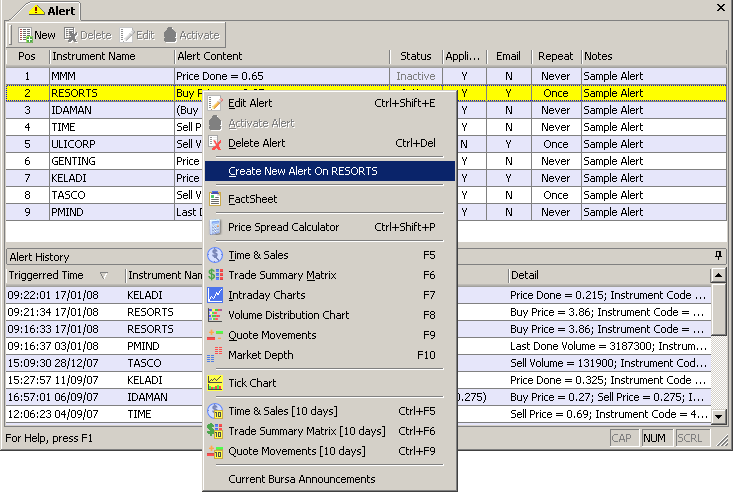Click the Price Spread Calculator icon
The image size is (734, 492).
pos(215,227)
